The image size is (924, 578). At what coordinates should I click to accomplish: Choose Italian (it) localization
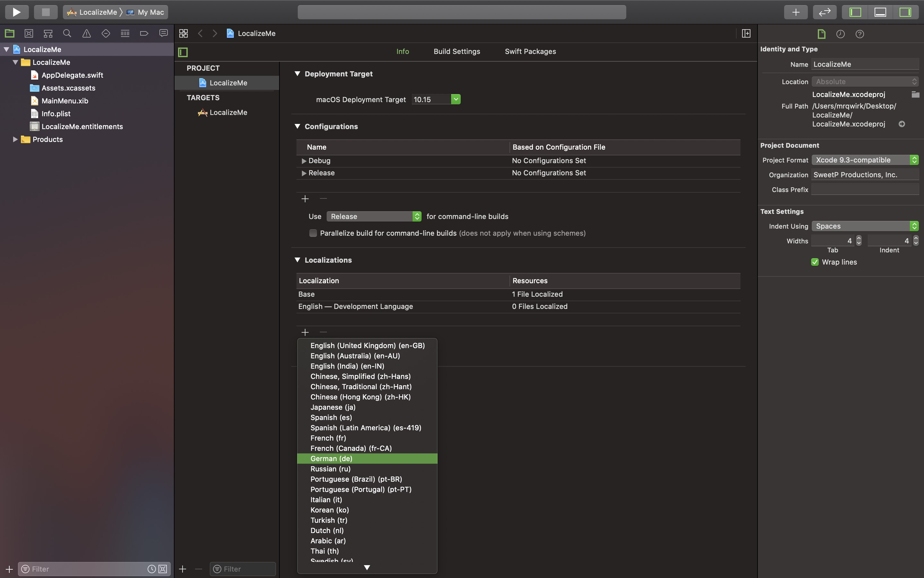coord(367,500)
